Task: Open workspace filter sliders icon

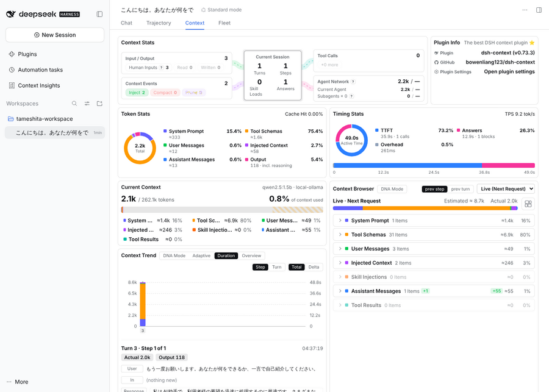Action: click(x=87, y=104)
